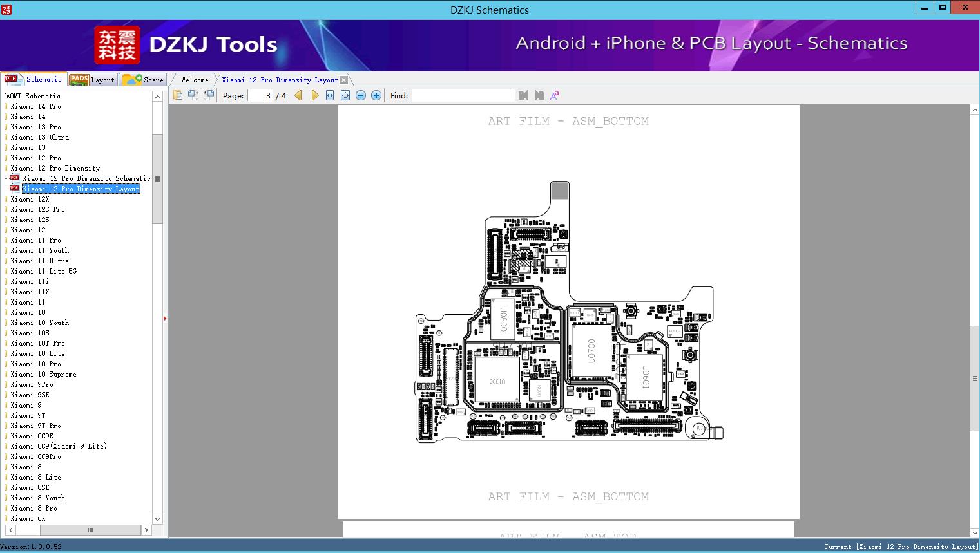Click the rotate counterclockwise toolbar icon
Viewport: 980px width, 553px height.
pyautogui.click(x=193, y=95)
